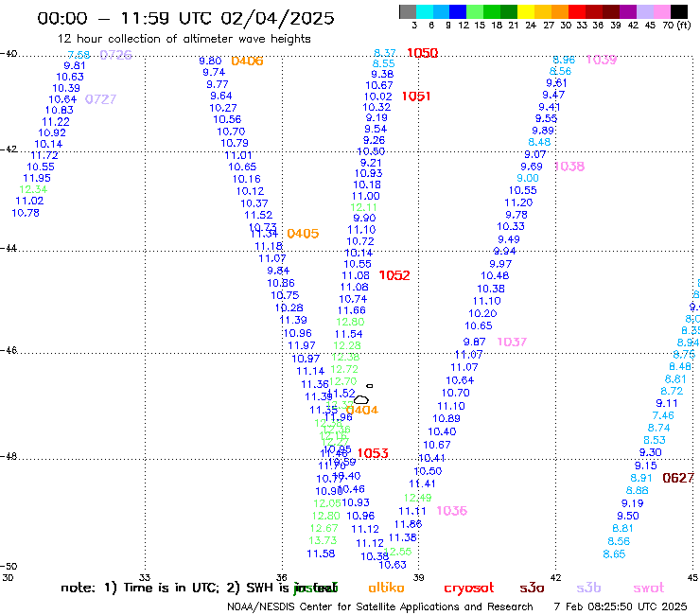Click swot track label 1036
This screenshot has height=615, width=700.
tap(452, 511)
